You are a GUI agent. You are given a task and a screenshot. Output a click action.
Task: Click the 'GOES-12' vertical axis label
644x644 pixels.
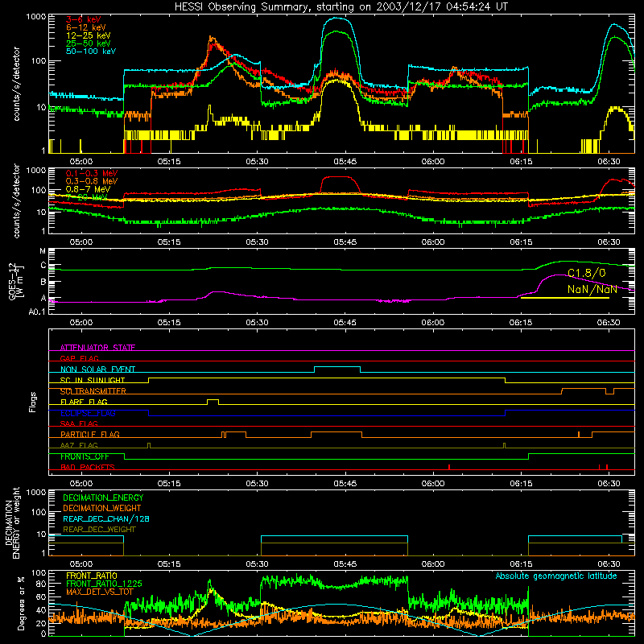click(x=12, y=281)
